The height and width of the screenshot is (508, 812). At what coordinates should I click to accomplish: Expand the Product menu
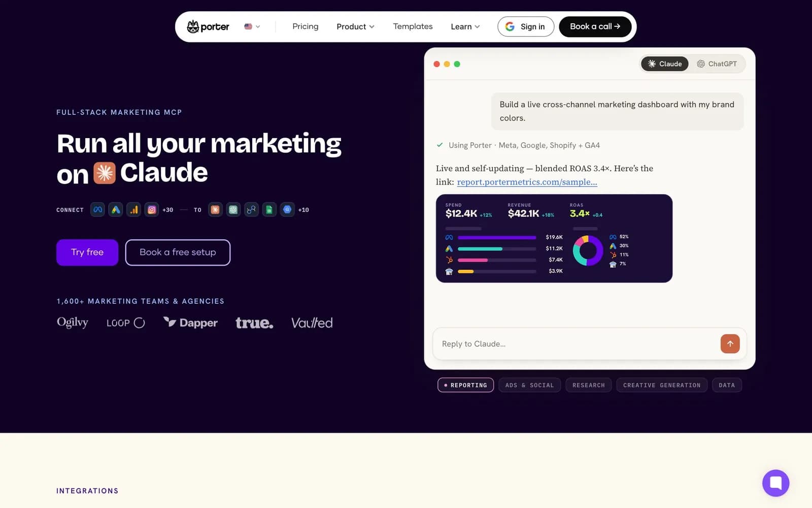click(355, 26)
